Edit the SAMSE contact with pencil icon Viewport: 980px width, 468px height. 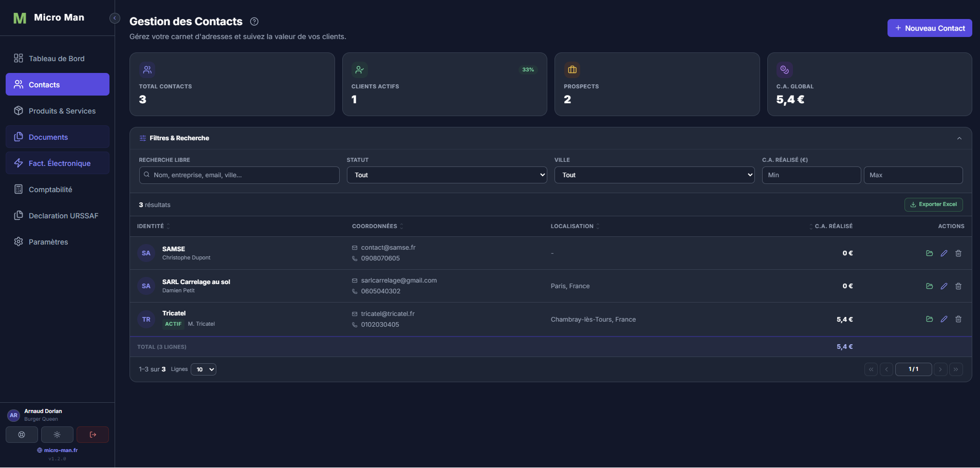pyautogui.click(x=944, y=253)
